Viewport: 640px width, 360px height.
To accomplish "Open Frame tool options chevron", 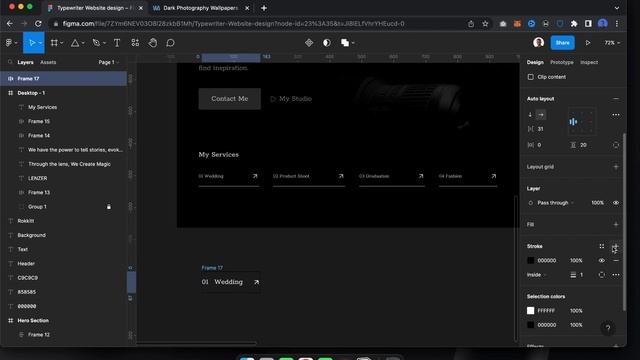I will [x=62, y=43].
